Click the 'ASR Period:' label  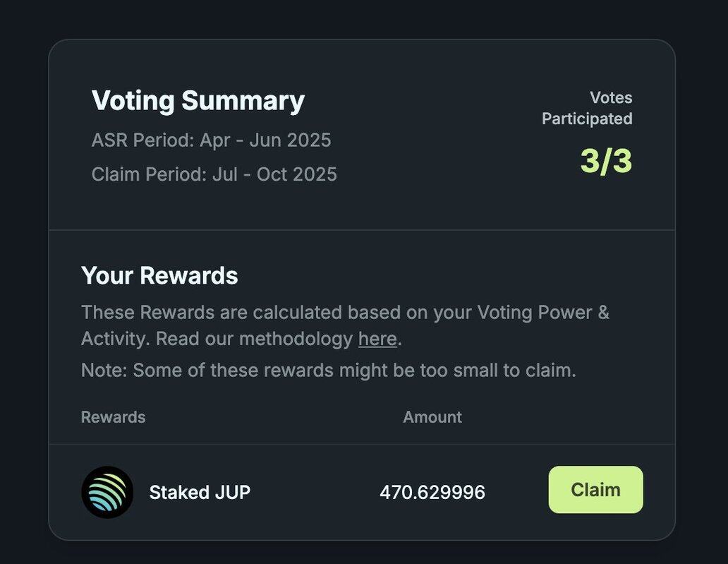(x=142, y=140)
